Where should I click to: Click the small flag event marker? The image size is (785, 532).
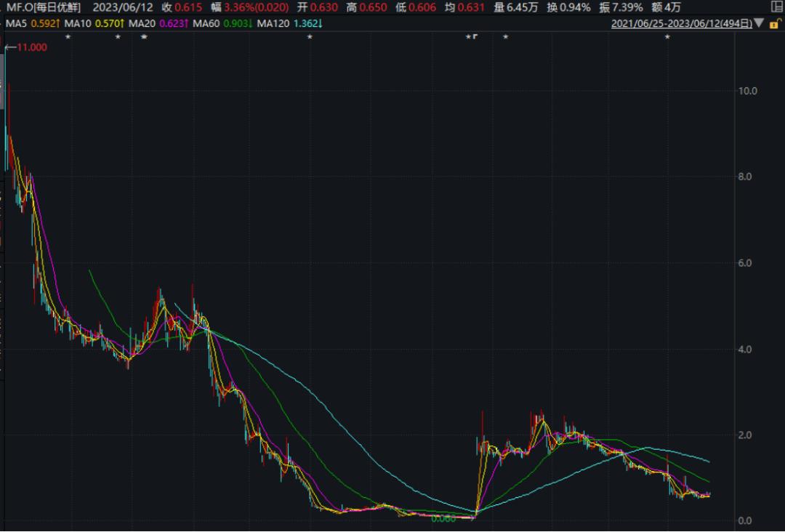coord(475,36)
